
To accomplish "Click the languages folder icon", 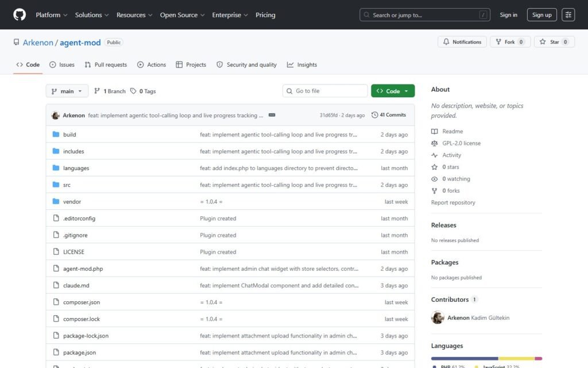I will [56, 168].
